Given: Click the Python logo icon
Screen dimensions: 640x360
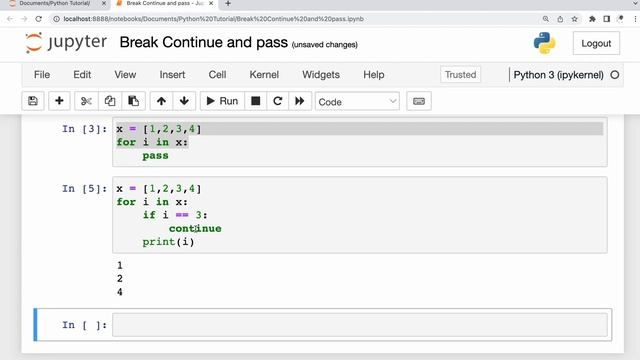Looking at the screenshot, I should coord(544,43).
